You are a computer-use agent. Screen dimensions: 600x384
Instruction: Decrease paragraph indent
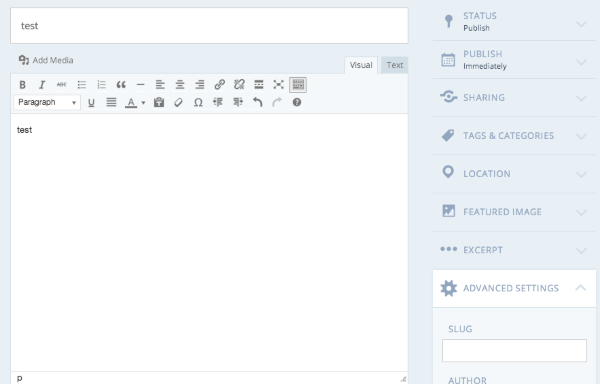pyautogui.click(x=218, y=103)
